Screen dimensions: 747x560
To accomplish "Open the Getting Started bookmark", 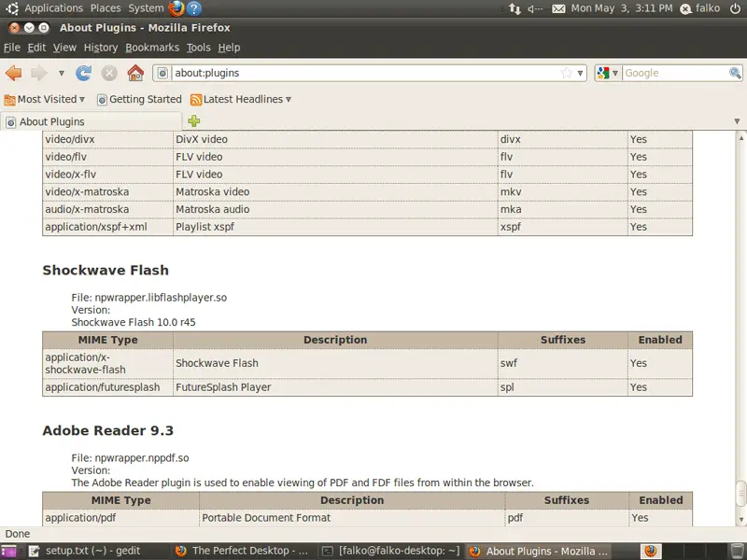I will pyautogui.click(x=139, y=100).
